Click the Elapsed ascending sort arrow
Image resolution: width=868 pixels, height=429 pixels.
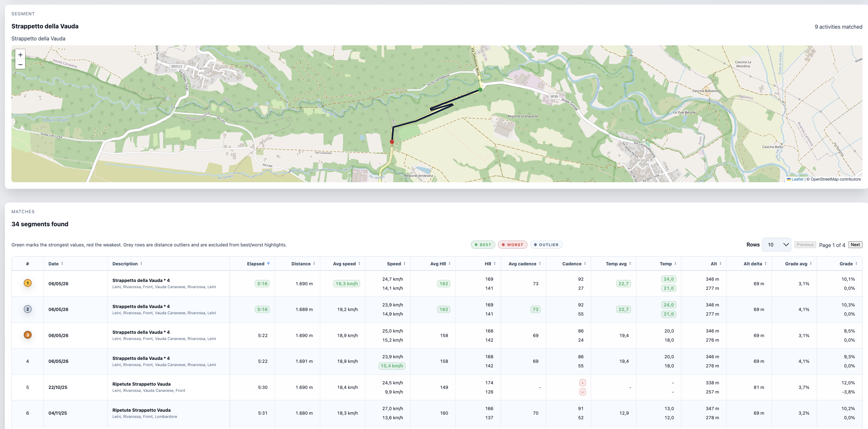coord(269,263)
